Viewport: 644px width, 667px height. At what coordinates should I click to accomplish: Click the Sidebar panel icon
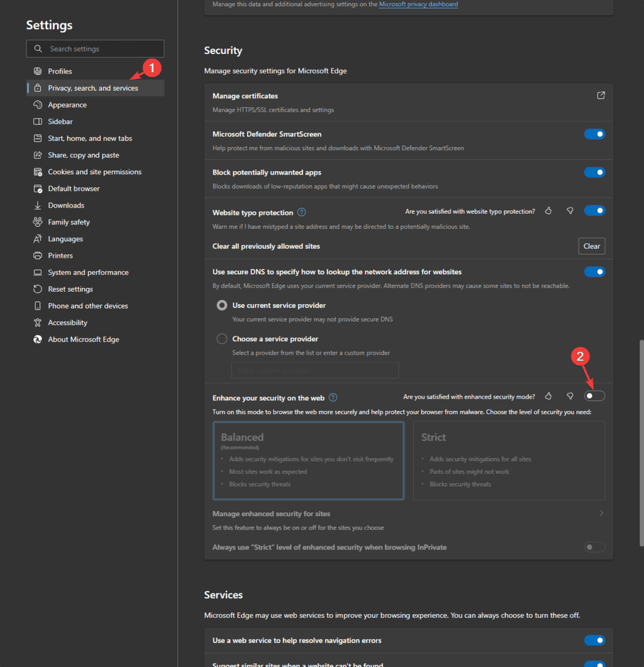coord(38,122)
